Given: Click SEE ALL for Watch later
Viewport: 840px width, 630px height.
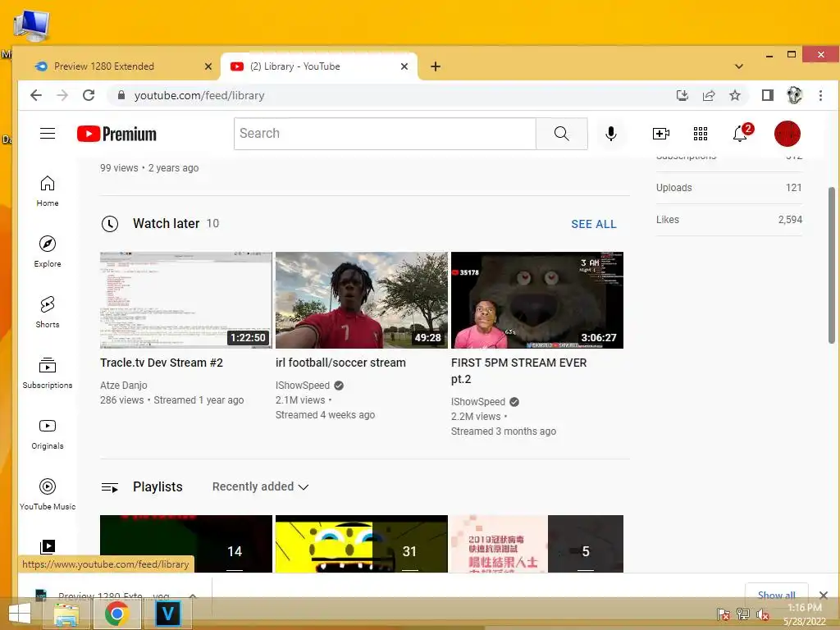Looking at the screenshot, I should 594,224.
